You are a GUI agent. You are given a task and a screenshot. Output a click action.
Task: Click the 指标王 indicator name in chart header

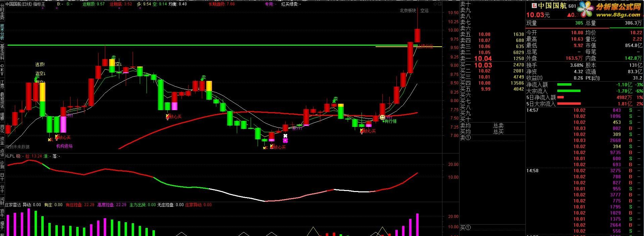coord(39,4)
